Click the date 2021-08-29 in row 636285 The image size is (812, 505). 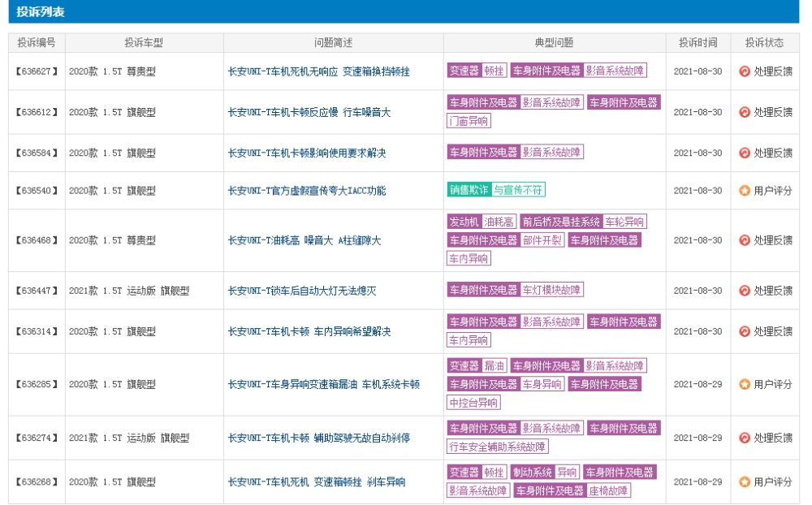[698, 384]
